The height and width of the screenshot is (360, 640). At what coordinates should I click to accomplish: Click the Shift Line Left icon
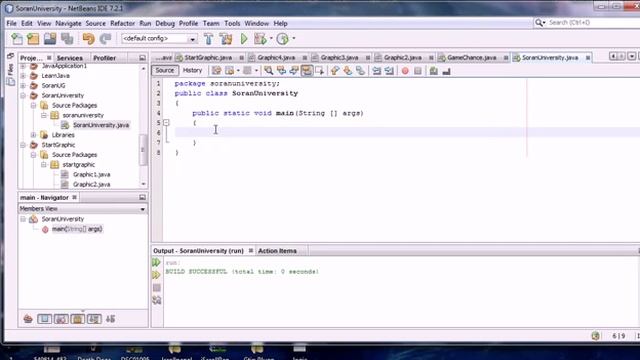pos(376,71)
